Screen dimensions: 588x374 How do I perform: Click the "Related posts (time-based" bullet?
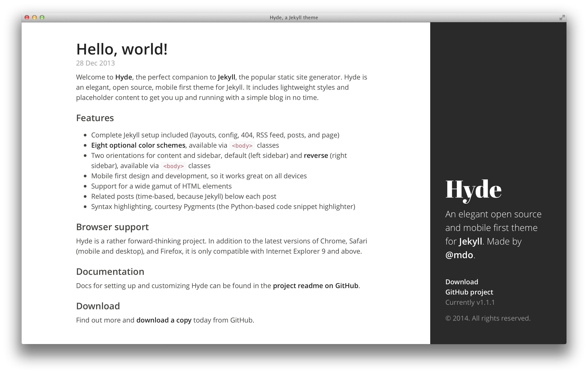[184, 196]
